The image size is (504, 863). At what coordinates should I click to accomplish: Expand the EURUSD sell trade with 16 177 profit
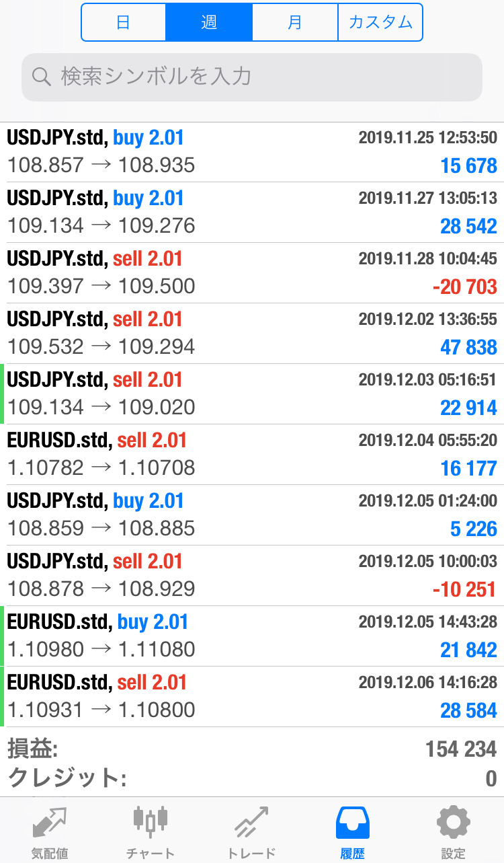click(252, 455)
